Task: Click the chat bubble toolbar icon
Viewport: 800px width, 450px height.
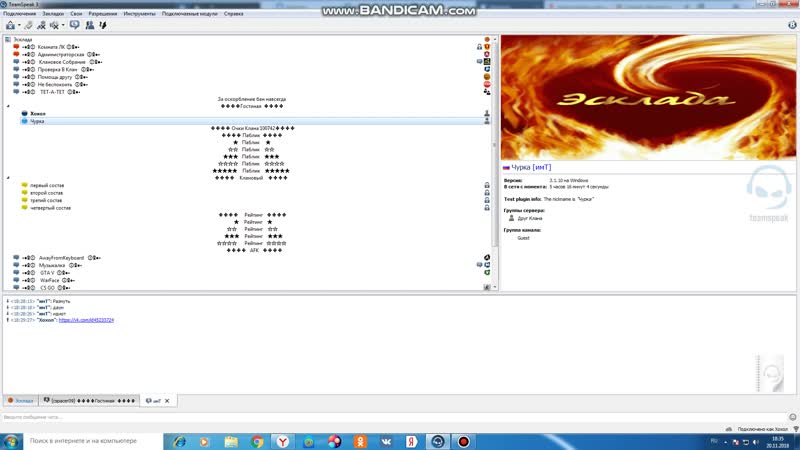Action: coord(74,25)
